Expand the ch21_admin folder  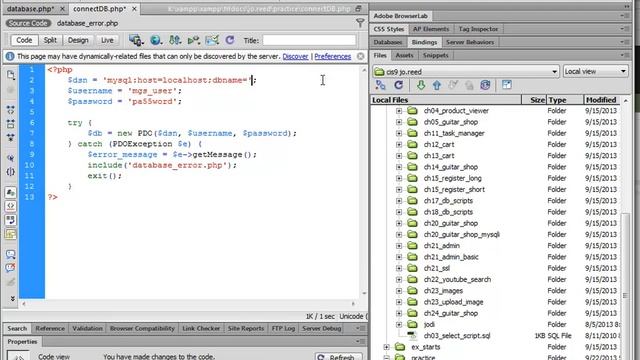pyautogui.click(x=399, y=246)
